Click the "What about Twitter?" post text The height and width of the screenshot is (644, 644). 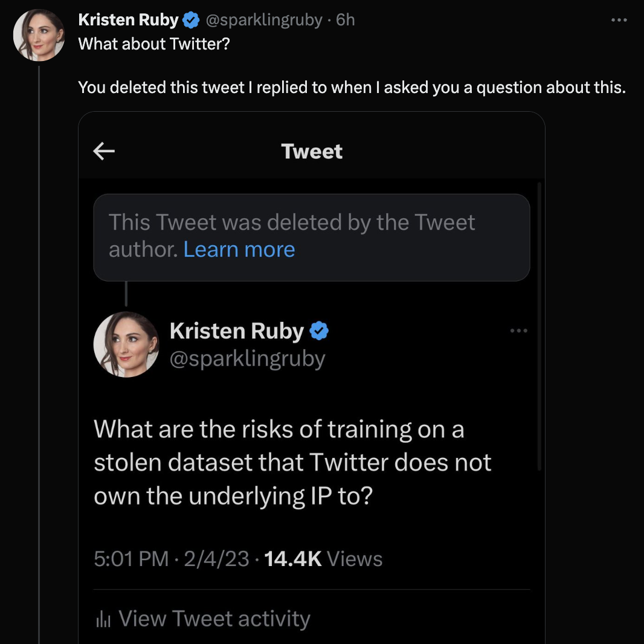coord(154,44)
